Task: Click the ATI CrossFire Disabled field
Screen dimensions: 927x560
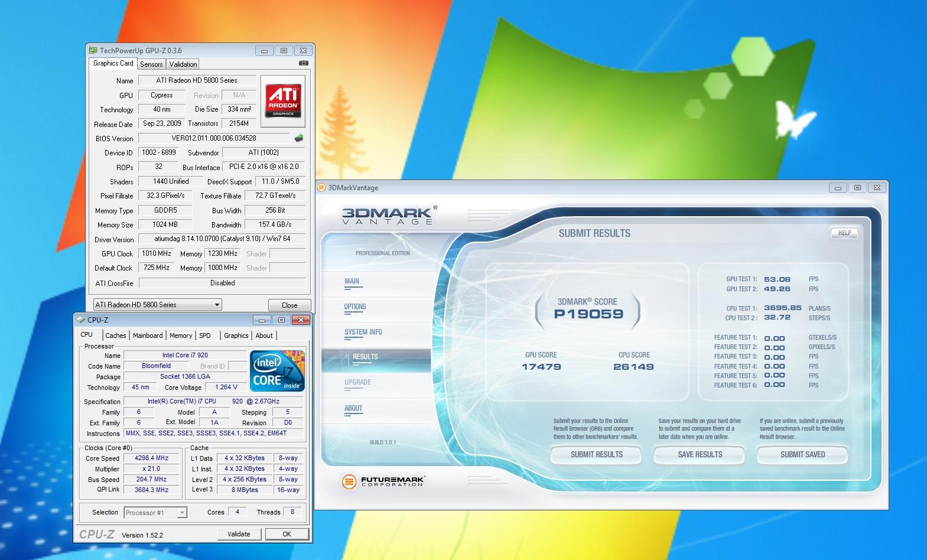Action: tap(222, 283)
